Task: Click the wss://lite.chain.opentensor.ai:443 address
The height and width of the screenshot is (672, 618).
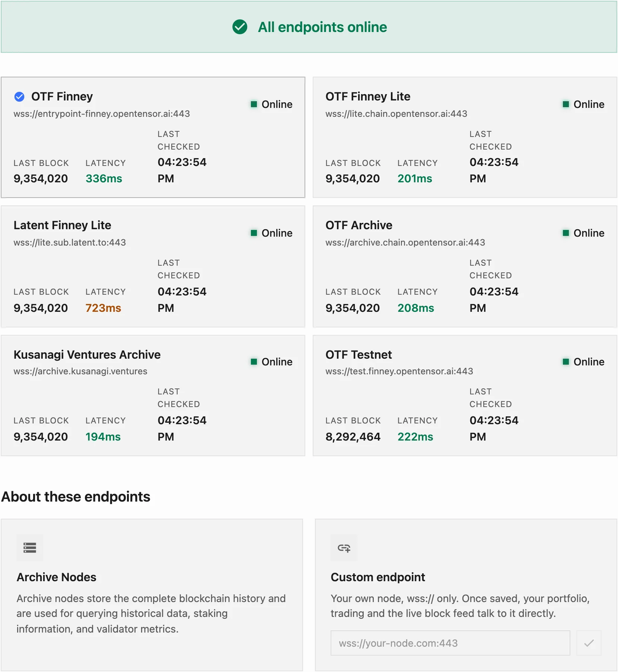Action: [x=396, y=114]
